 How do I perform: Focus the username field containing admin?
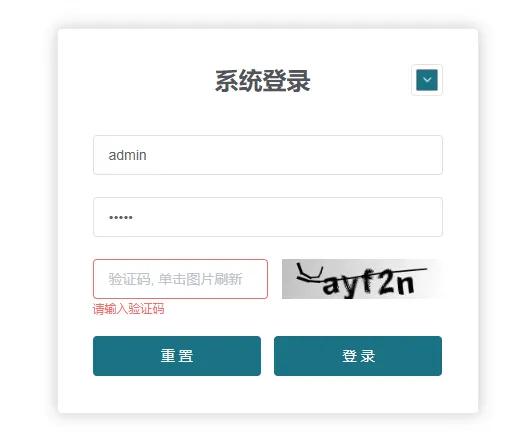pos(268,155)
